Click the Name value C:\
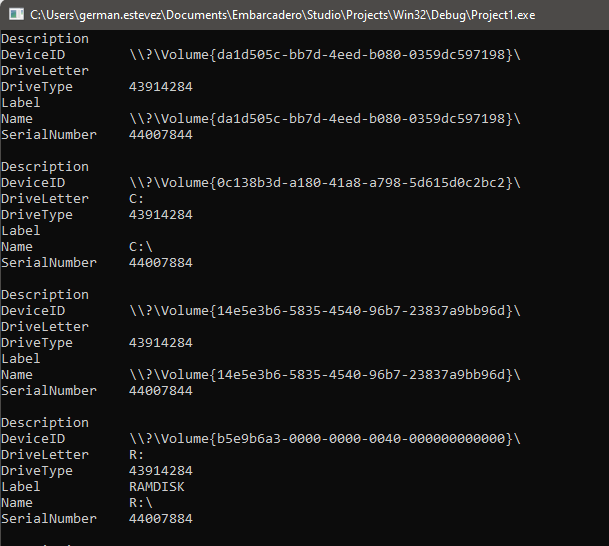609x546 pixels. pos(141,247)
